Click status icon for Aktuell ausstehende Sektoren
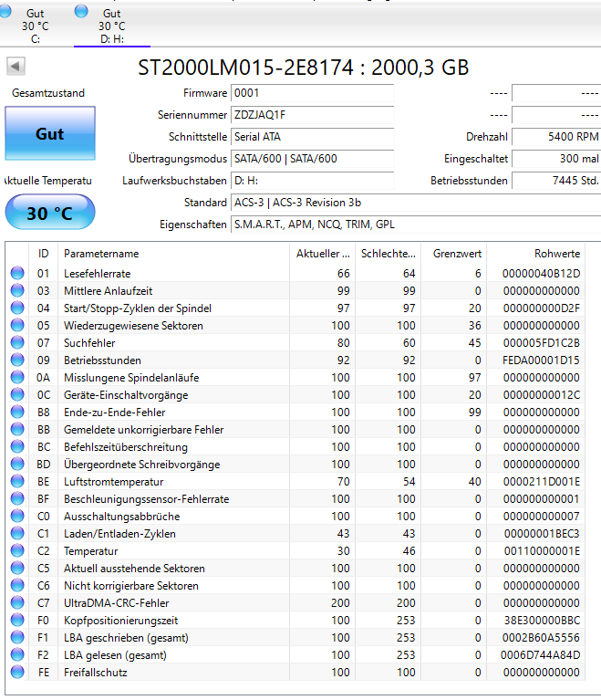This screenshot has width=601, height=700. 17,568
